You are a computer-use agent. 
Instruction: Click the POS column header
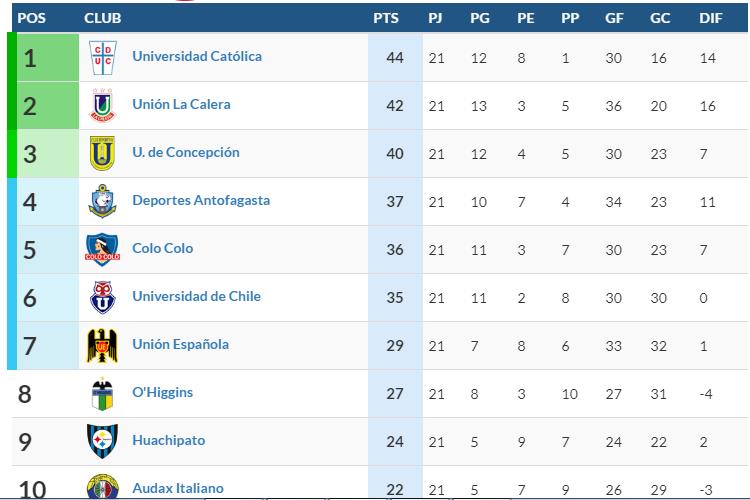(x=29, y=18)
